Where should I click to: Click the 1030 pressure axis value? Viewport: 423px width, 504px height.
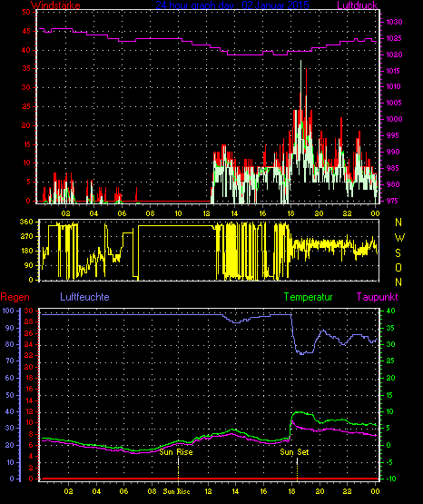coord(394,22)
